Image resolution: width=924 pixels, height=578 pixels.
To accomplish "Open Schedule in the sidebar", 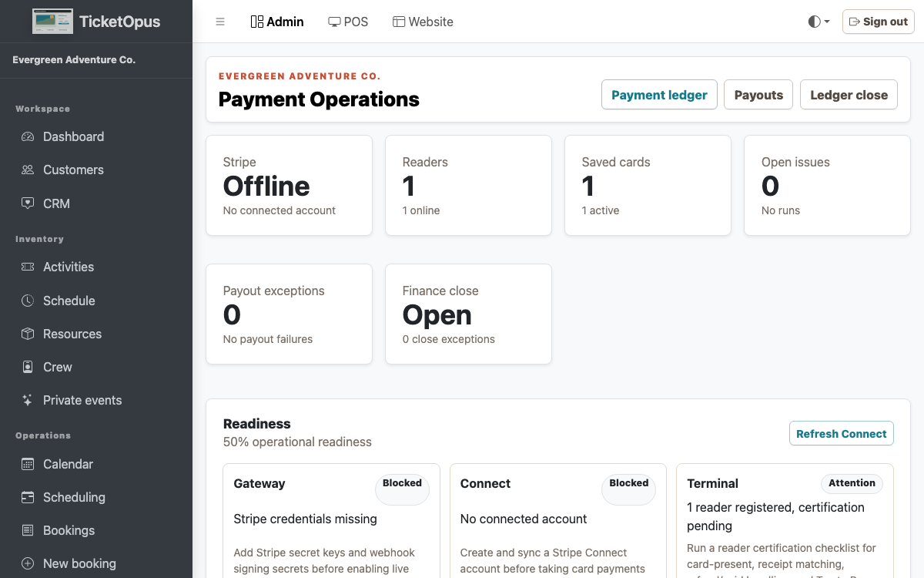I will [x=96, y=301].
